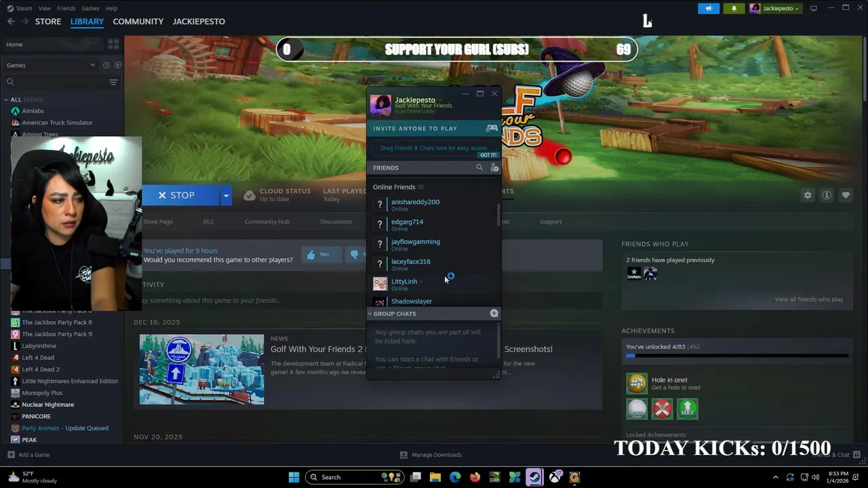868x488 pixels.
Task: Open the DLC link
Action: tap(209, 222)
